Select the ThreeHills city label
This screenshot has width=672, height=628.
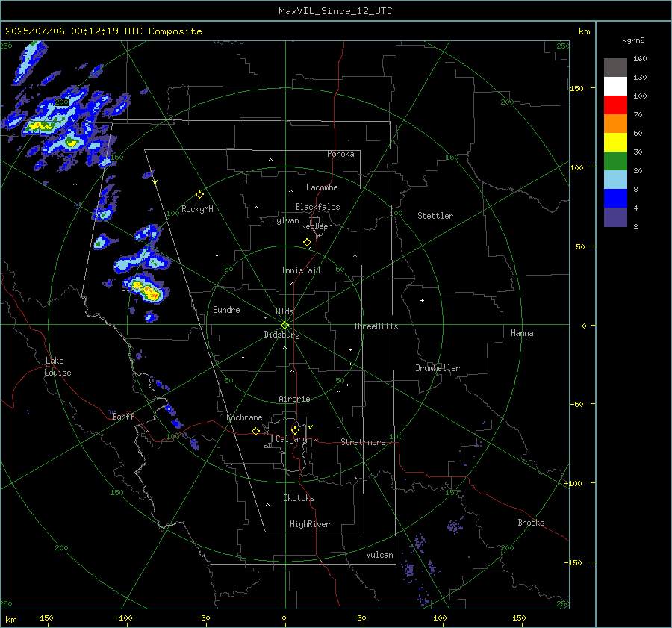376,326
